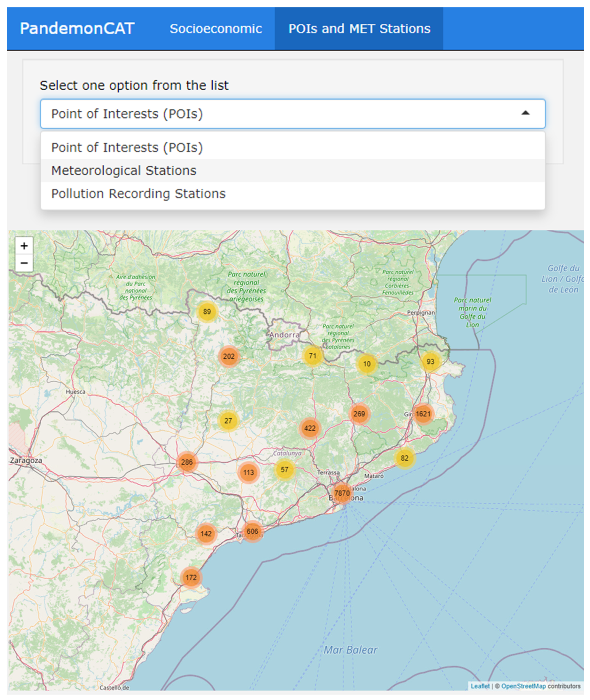Click the 422 orange cluster marker
This screenshot has width=590, height=700.
point(310,428)
